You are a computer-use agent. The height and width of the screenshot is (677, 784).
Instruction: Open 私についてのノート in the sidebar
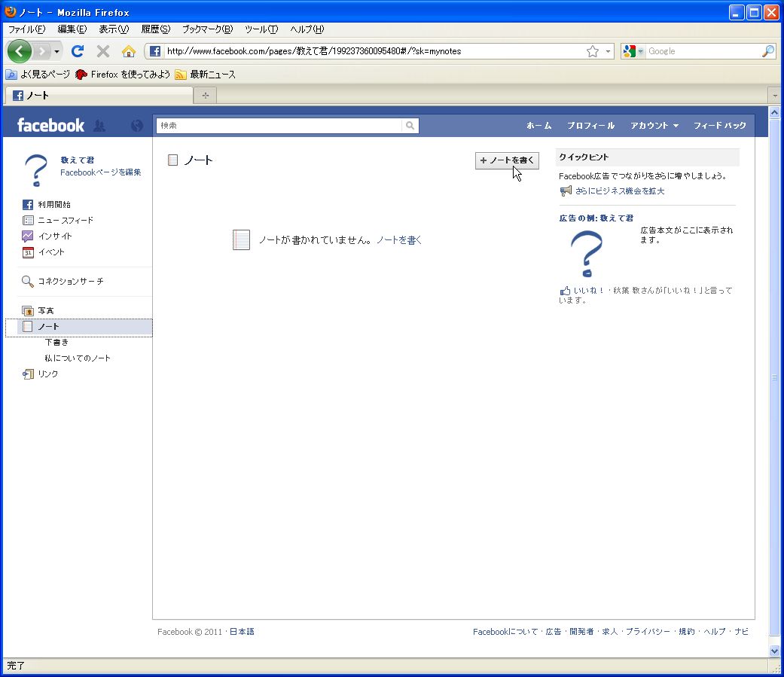[78, 358]
